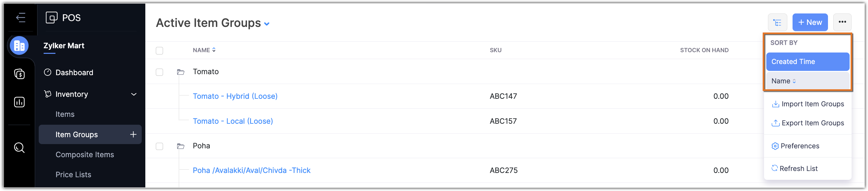This screenshot has width=868, height=191.
Task: Open Tomato - Hybrid (Loose) item link
Action: [x=235, y=96]
